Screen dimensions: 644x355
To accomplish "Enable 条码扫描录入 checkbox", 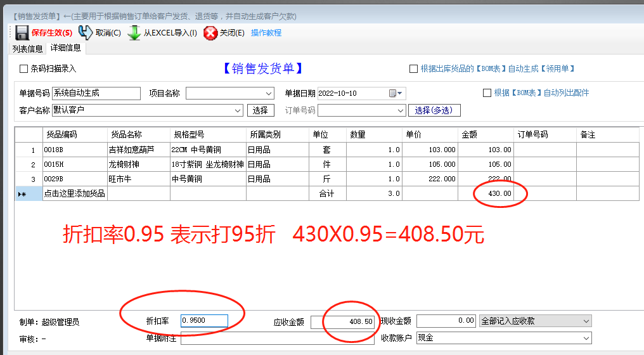I will coord(24,68).
